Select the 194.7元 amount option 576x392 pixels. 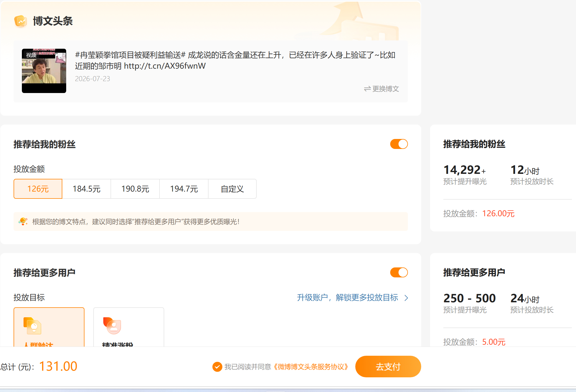[x=184, y=189]
